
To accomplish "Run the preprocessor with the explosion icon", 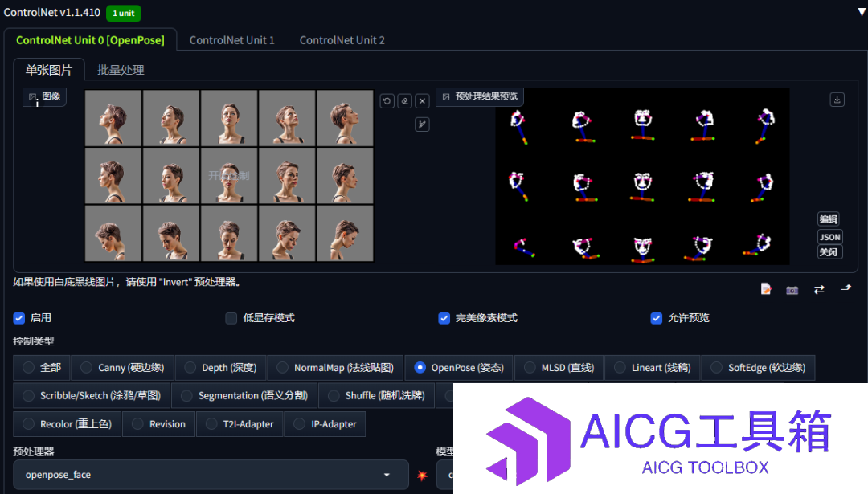I will coord(423,476).
